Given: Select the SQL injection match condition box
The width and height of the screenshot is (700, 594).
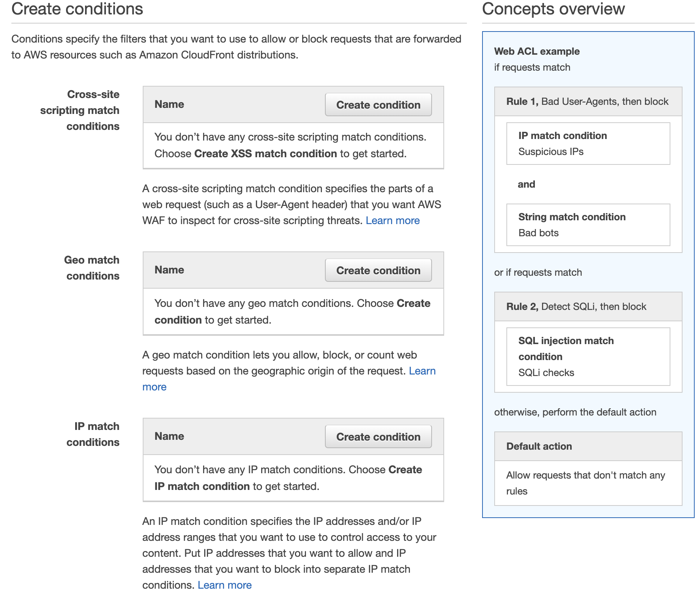Looking at the screenshot, I should pos(588,356).
